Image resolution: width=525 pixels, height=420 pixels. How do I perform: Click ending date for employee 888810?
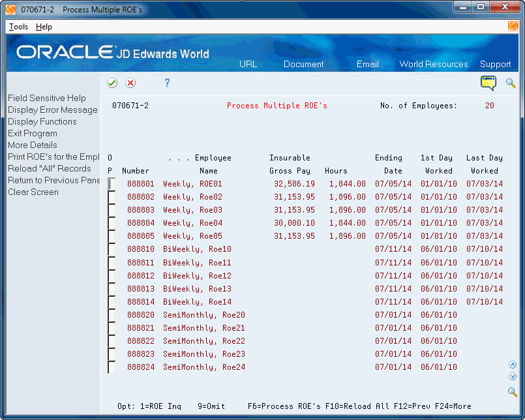coord(393,249)
